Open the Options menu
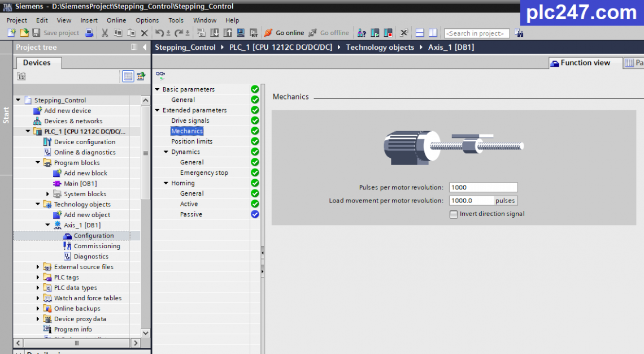This screenshot has width=644, height=354. click(147, 20)
